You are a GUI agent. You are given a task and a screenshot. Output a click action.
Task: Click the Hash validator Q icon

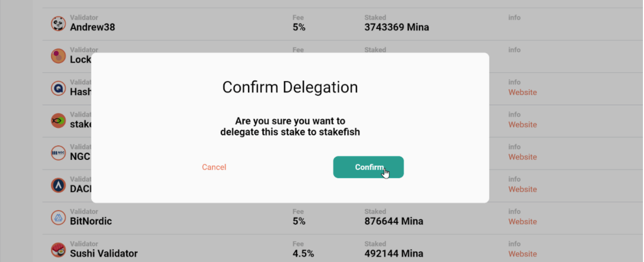pyautogui.click(x=58, y=88)
